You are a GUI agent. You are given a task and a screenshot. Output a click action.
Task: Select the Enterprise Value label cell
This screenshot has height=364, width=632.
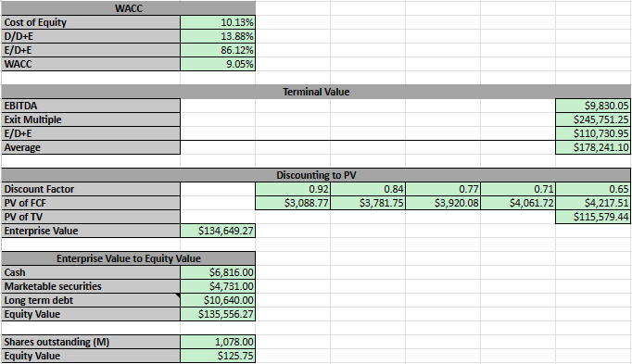[91, 231]
